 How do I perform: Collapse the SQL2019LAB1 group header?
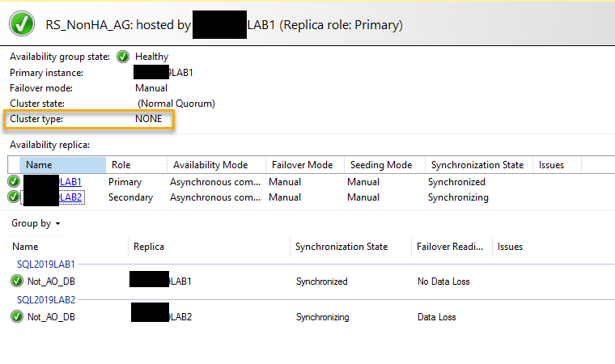[45, 265]
